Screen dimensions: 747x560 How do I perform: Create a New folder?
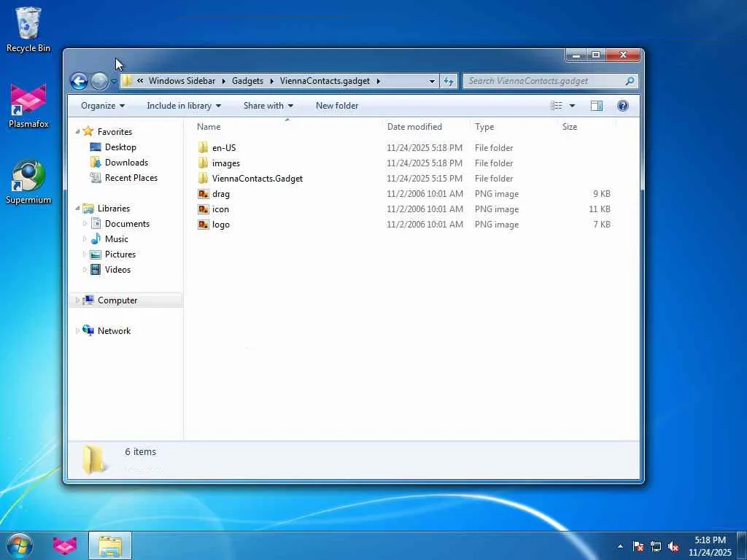point(337,106)
